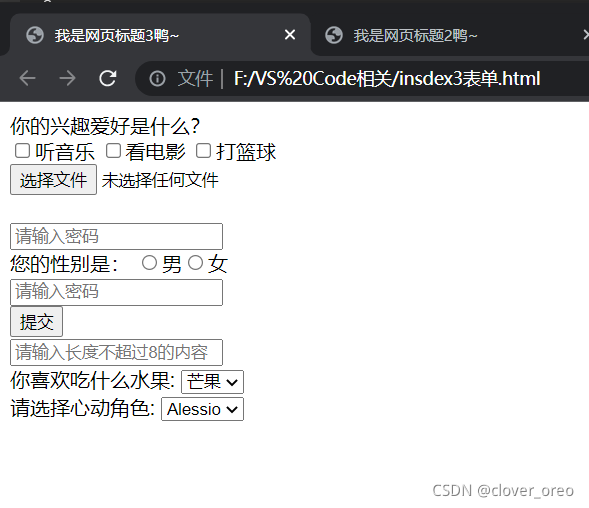This screenshot has height=508, width=589.
Task: Focus the first 请输入密码 field
Action: click(116, 236)
